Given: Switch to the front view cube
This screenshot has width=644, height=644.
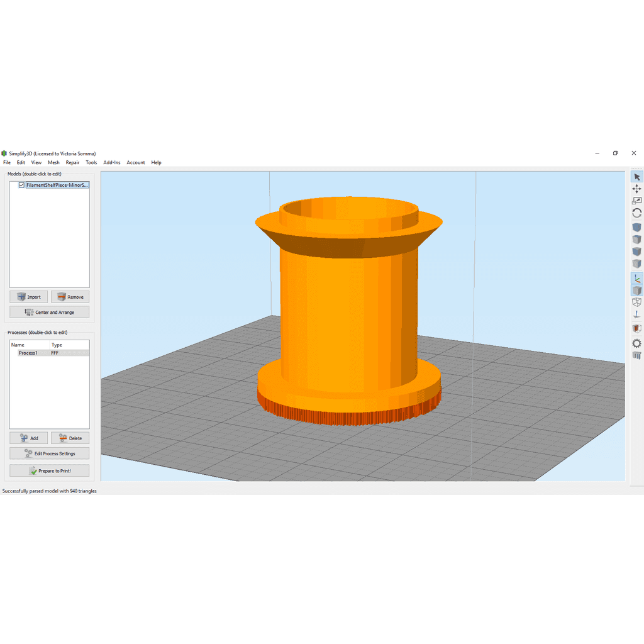Looking at the screenshot, I should point(636,252).
